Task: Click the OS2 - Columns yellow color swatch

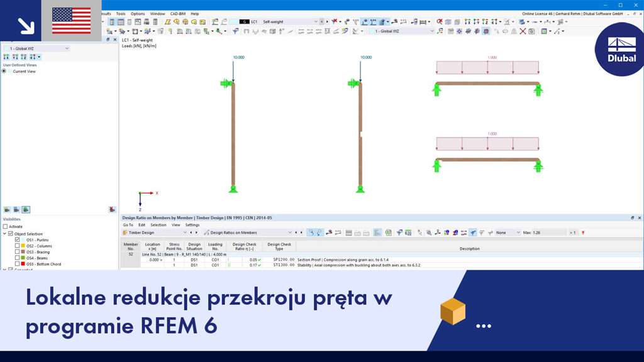Action: (x=23, y=246)
